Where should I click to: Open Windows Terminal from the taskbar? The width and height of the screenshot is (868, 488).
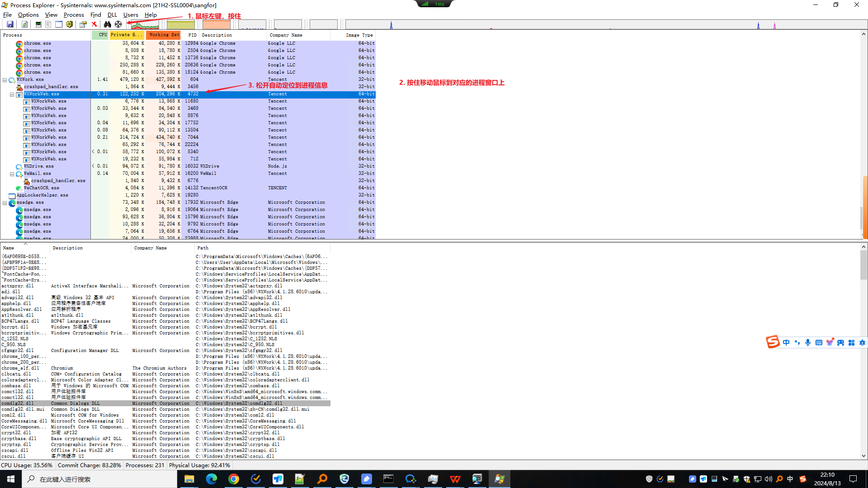[388, 479]
